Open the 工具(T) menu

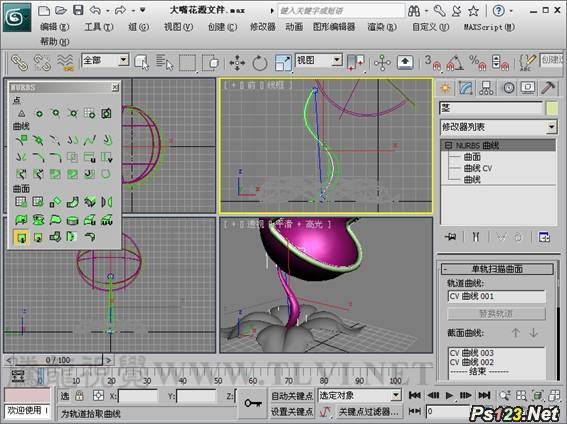[99, 27]
